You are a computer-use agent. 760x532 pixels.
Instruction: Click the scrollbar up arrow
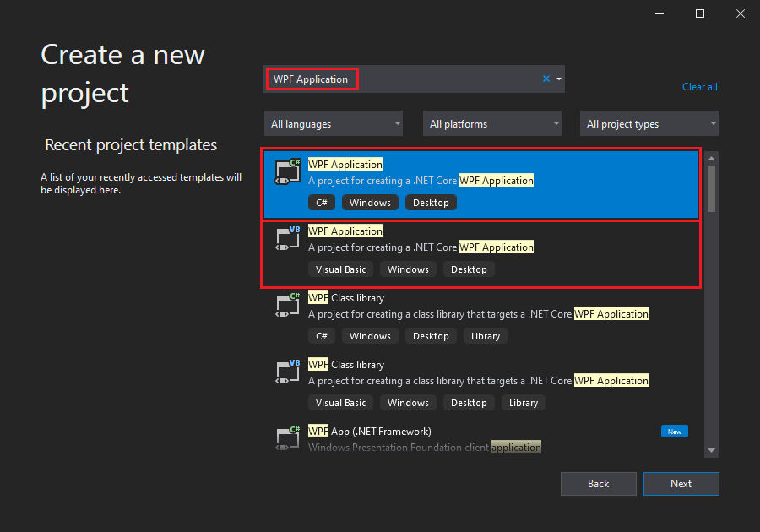[x=711, y=156]
